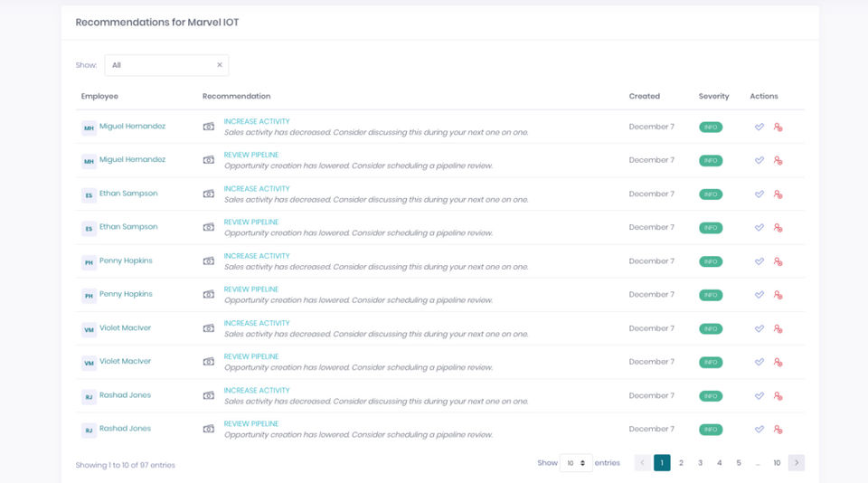Click checkmark for Ethan Sampson's Increase Activity row
This screenshot has width=868, height=483.
click(759, 194)
